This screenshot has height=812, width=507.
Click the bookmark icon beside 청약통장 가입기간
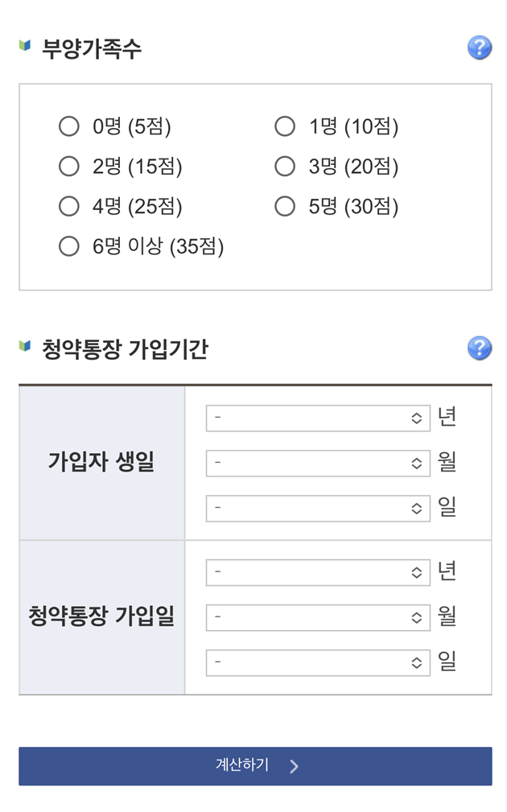[25, 347]
